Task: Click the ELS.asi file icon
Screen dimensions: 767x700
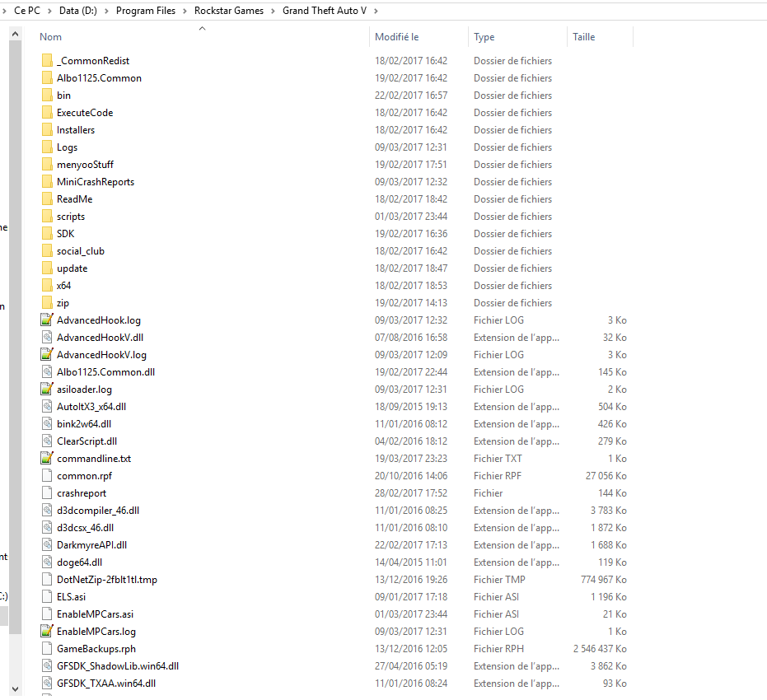Action: (x=47, y=597)
